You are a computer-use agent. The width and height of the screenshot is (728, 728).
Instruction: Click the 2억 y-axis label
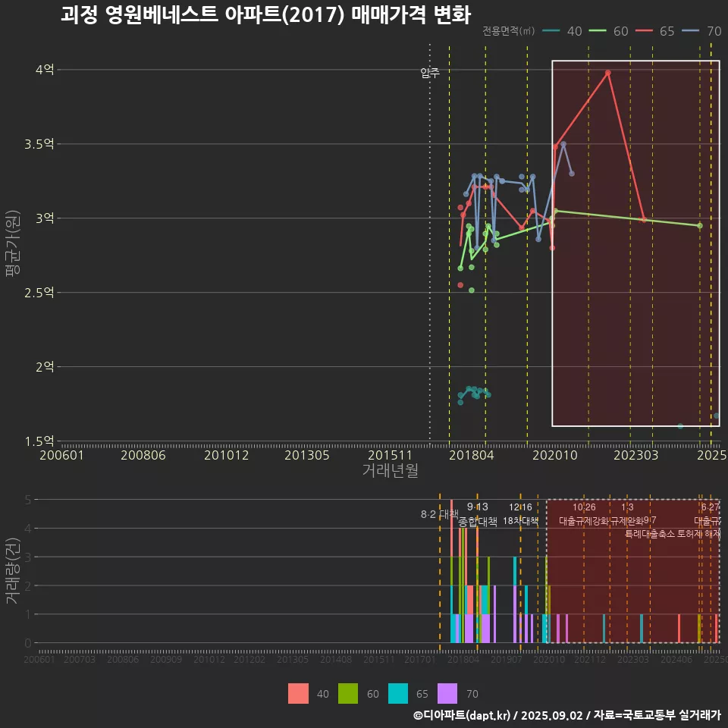pos(45,367)
